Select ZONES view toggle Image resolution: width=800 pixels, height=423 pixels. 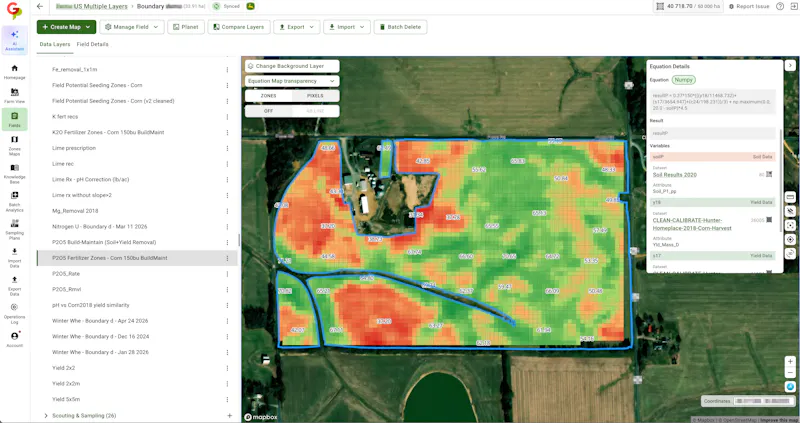pyautogui.click(x=268, y=96)
